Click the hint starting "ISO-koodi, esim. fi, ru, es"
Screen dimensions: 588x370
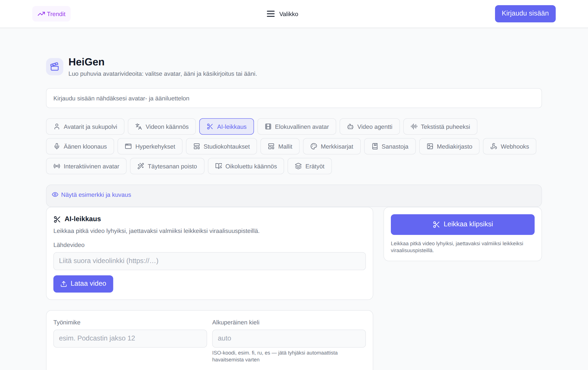275,356
